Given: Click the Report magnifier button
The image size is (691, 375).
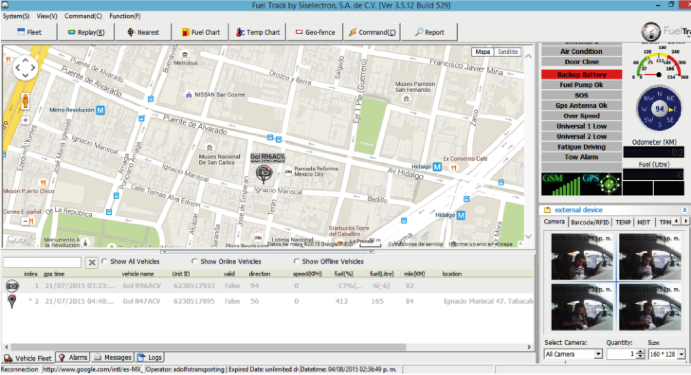Looking at the screenshot, I should click(x=430, y=32).
